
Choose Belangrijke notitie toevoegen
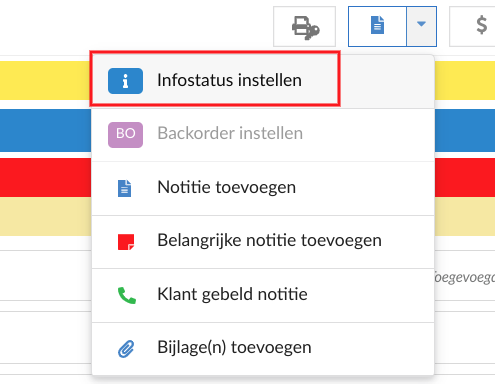pyautogui.click(x=263, y=242)
